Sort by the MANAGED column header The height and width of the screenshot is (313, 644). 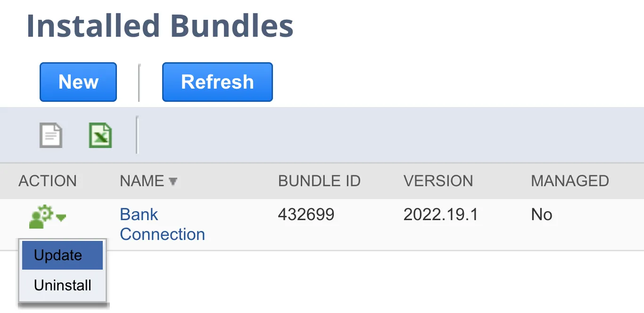tap(570, 181)
